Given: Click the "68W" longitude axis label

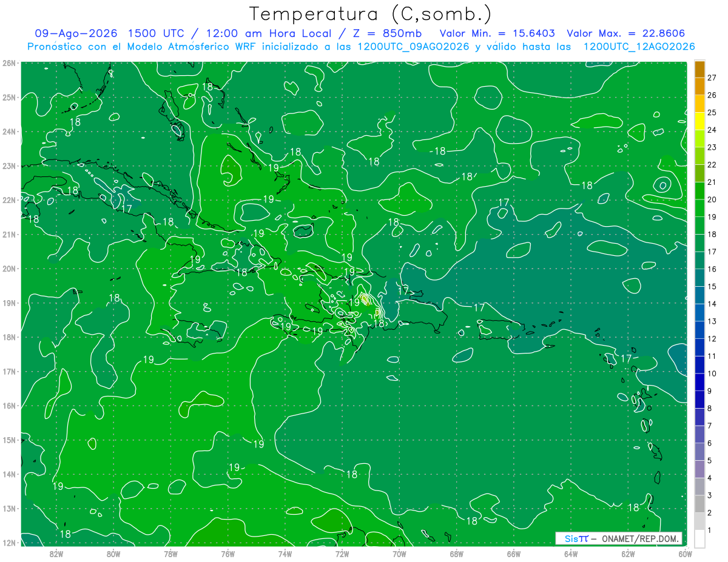Looking at the screenshot, I should coord(456,553).
